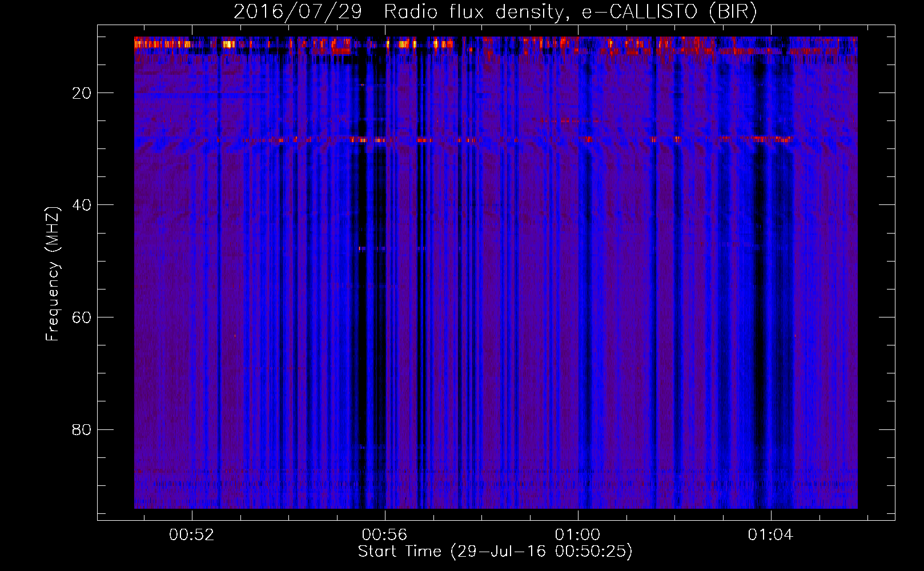Viewport: 924px width, 571px height.
Task: Click the 00:52 time tick label
Action: point(192,534)
